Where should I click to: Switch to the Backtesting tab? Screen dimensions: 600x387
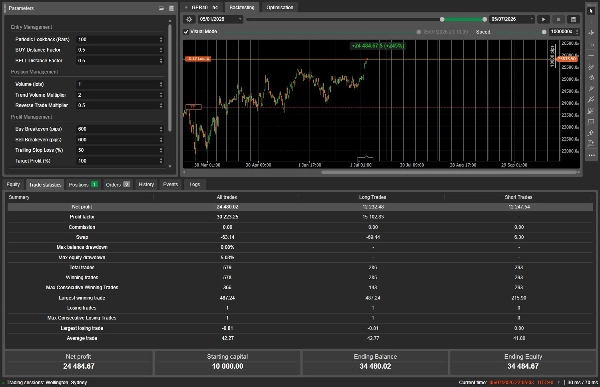(242, 7)
